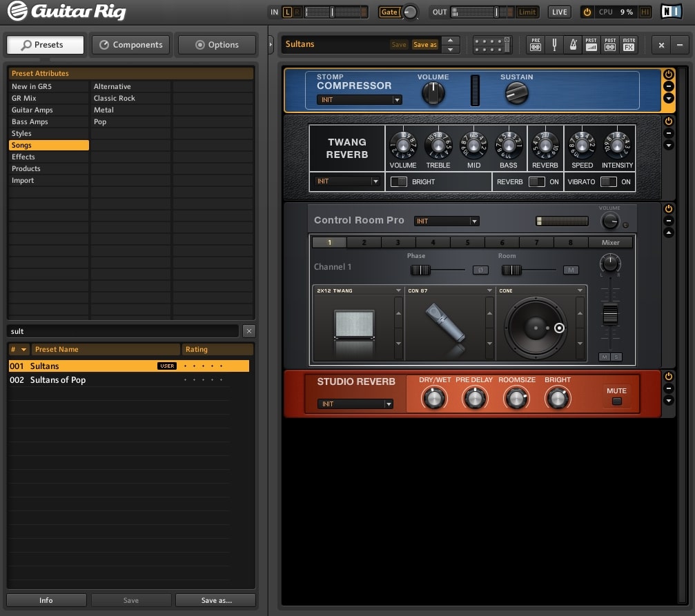Collapse Control Room Pro with the up arrow
This screenshot has width=695, height=616.
pyautogui.click(x=669, y=232)
